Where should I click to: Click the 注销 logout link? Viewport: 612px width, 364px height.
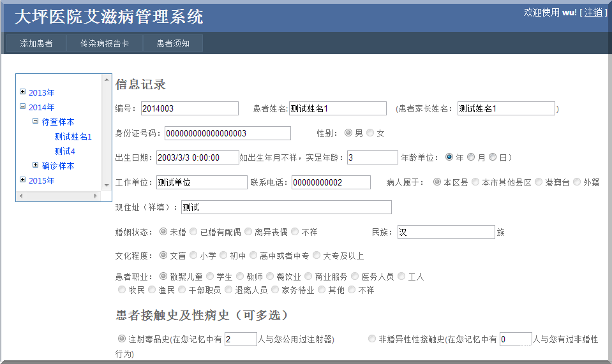coord(593,13)
